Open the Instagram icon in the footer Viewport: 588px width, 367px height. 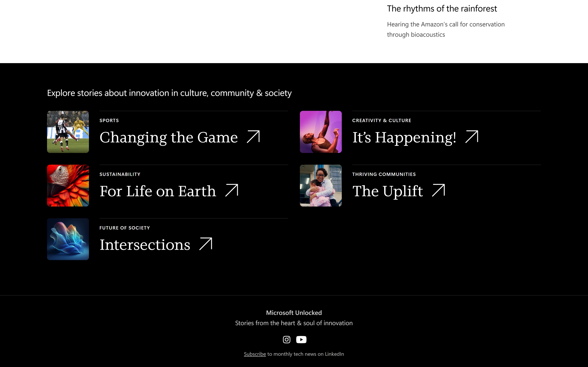[286, 339]
